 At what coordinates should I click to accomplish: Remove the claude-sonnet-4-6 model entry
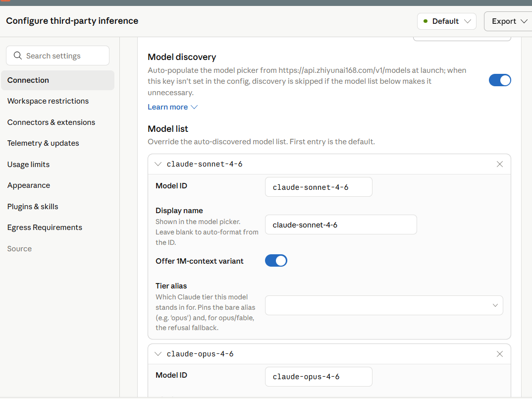[x=499, y=165]
